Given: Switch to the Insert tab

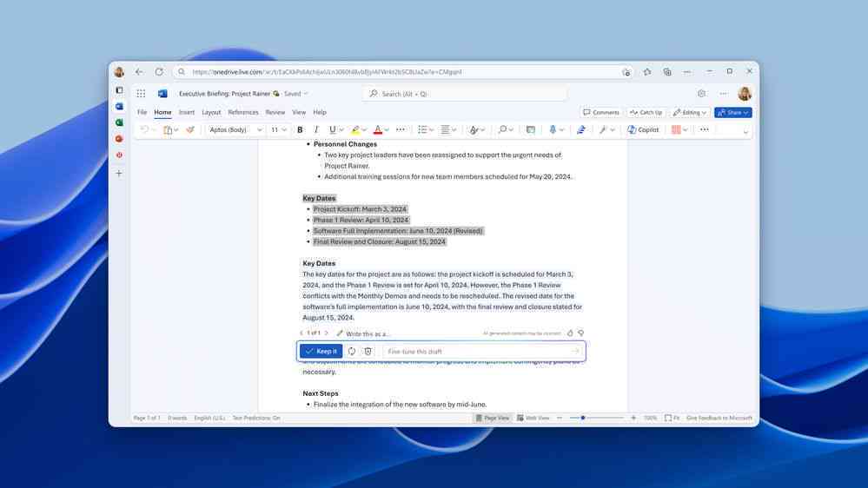Looking at the screenshot, I should (x=187, y=112).
